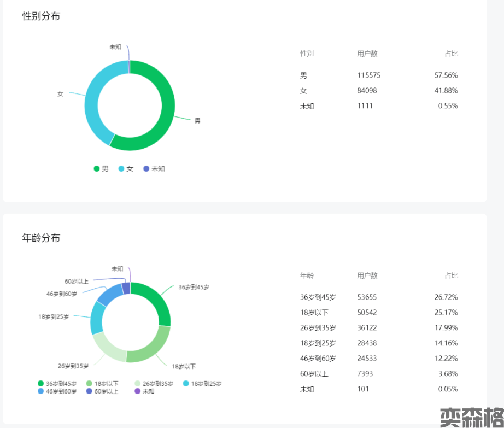504x428 pixels.
Task: Select the 男 row showing 115575 users
Action: [x=378, y=75]
